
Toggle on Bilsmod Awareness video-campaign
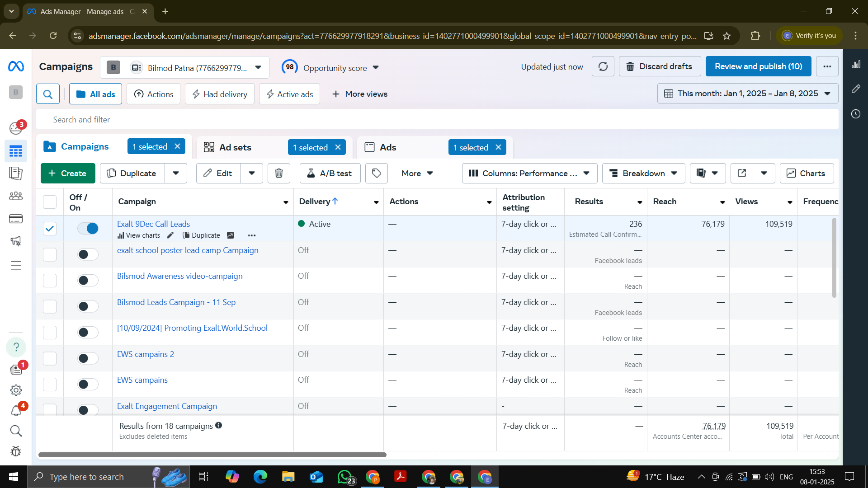(x=88, y=281)
